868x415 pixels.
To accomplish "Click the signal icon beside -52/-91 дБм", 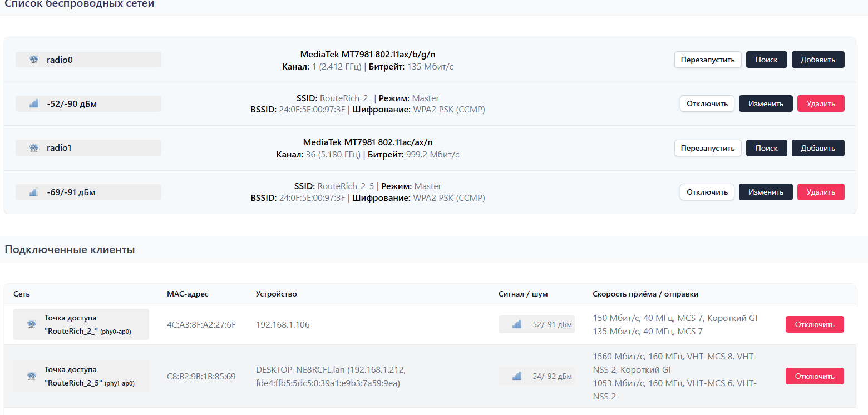I will [x=517, y=324].
